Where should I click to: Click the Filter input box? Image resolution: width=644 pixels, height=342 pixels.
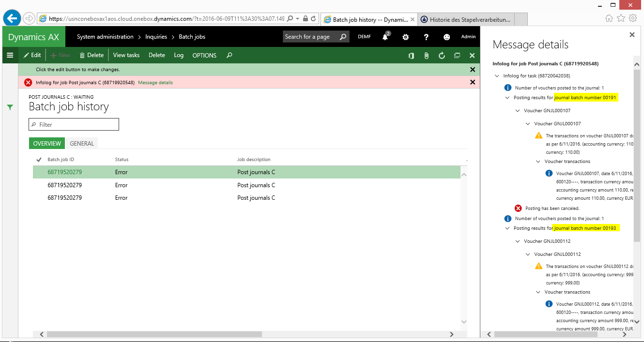[x=74, y=124]
